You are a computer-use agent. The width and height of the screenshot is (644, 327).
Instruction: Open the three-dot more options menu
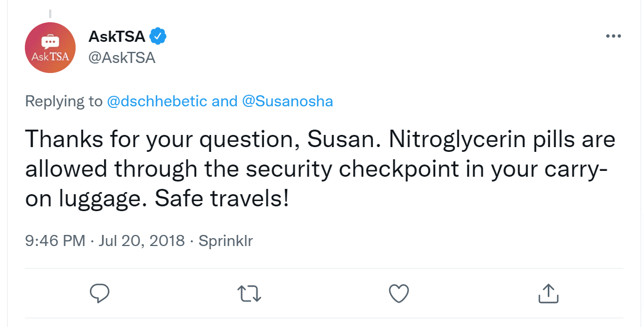613,36
